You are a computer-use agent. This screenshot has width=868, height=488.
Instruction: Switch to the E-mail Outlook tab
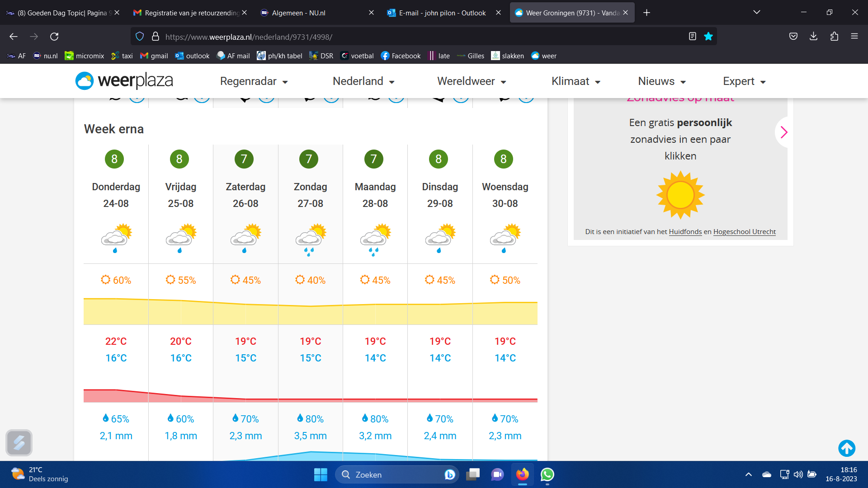[x=442, y=13]
